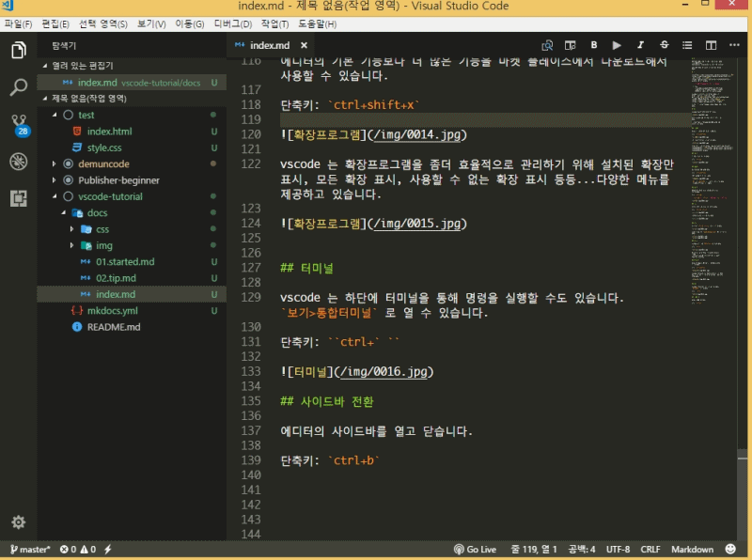Image resolution: width=752 pixels, height=560 pixels.
Task: Open the 작업(T) menu
Action: (x=274, y=24)
